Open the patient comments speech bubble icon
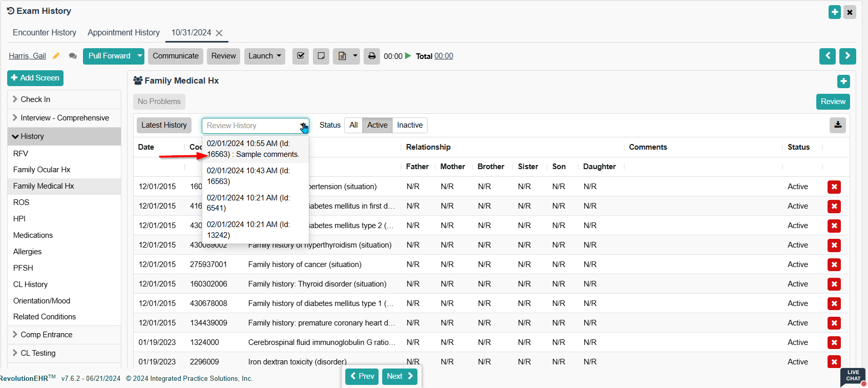 [73, 56]
